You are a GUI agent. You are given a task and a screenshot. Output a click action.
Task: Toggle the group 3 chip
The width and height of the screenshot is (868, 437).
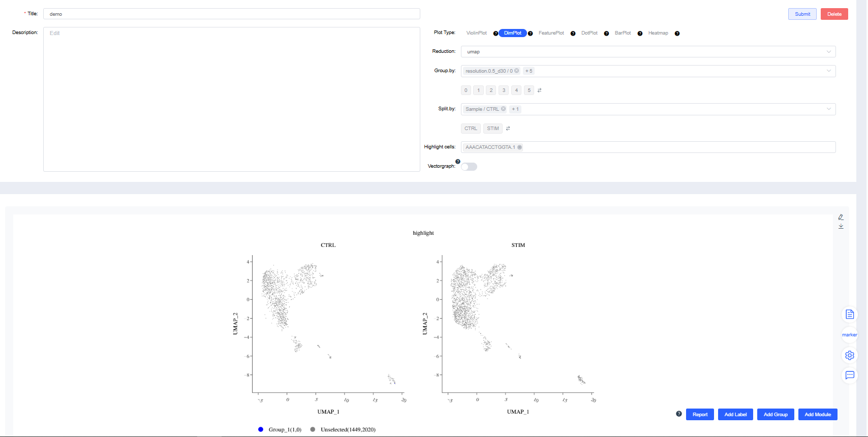[x=504, y=90]
